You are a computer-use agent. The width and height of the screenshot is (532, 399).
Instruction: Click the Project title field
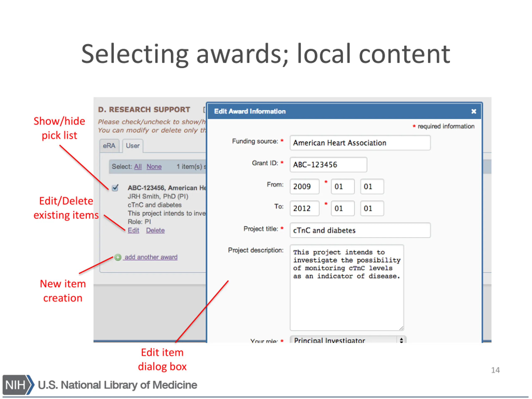click(360, 230)
